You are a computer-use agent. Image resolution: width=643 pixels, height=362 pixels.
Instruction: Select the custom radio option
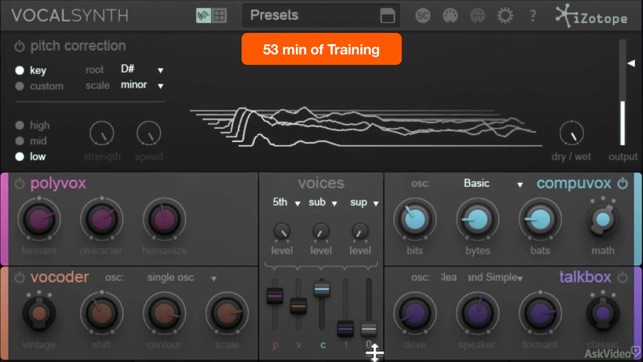[19, 86]
